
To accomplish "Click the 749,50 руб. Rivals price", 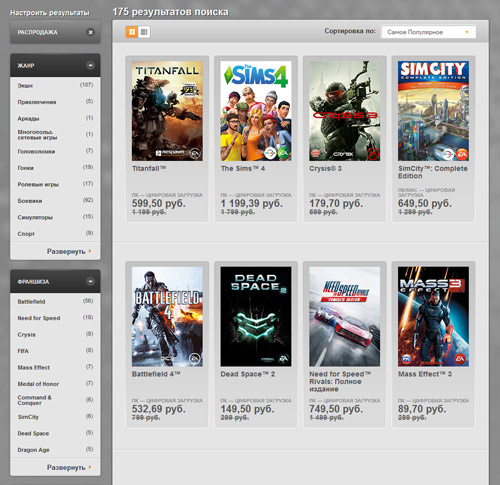I will (336, 409).
